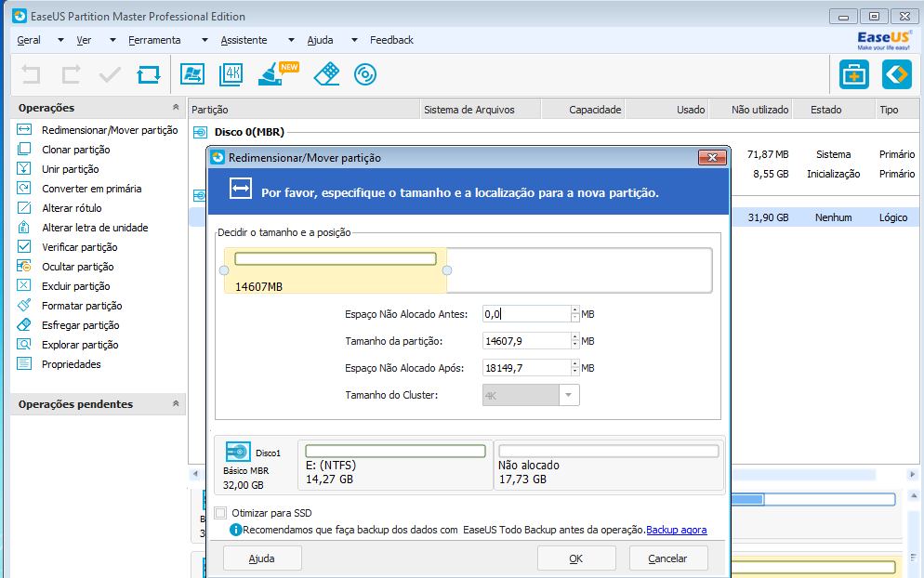Sort by the Capacidade column header
Viewport: 924px width, 578px height.
pos(583,110)
